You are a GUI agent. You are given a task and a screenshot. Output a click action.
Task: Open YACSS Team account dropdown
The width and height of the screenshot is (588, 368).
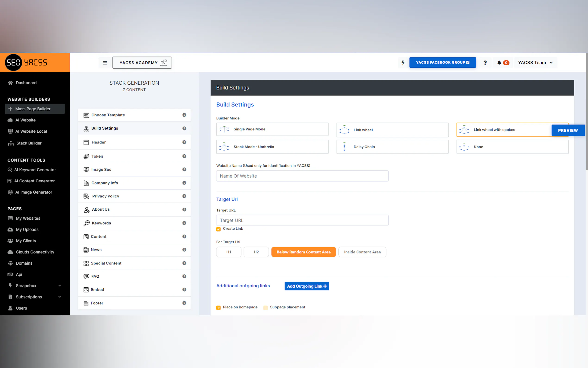coord(535,63)
